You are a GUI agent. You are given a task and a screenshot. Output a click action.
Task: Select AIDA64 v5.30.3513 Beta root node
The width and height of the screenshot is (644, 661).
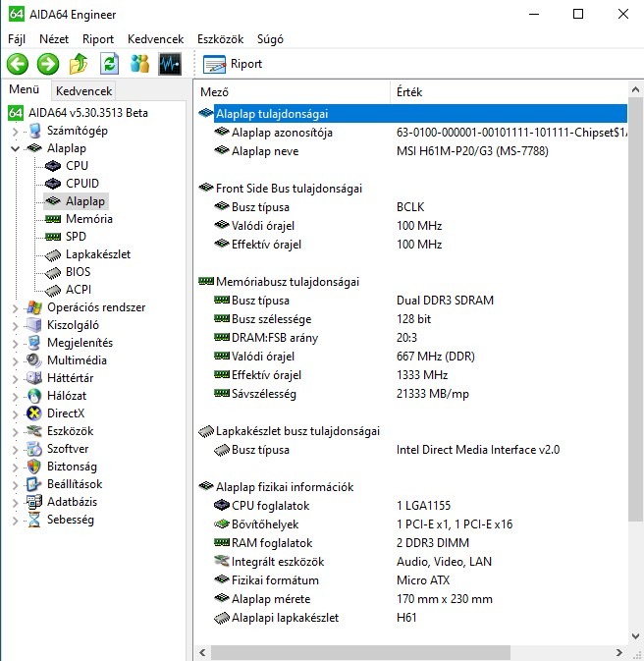[x=88, y=113]
